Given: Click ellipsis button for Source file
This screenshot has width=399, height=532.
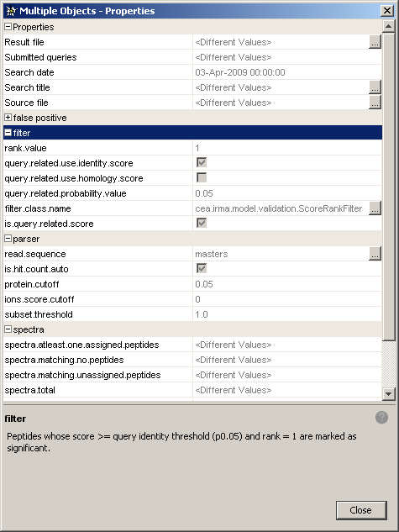Looking at the screenshot, I should pos(375,103).
